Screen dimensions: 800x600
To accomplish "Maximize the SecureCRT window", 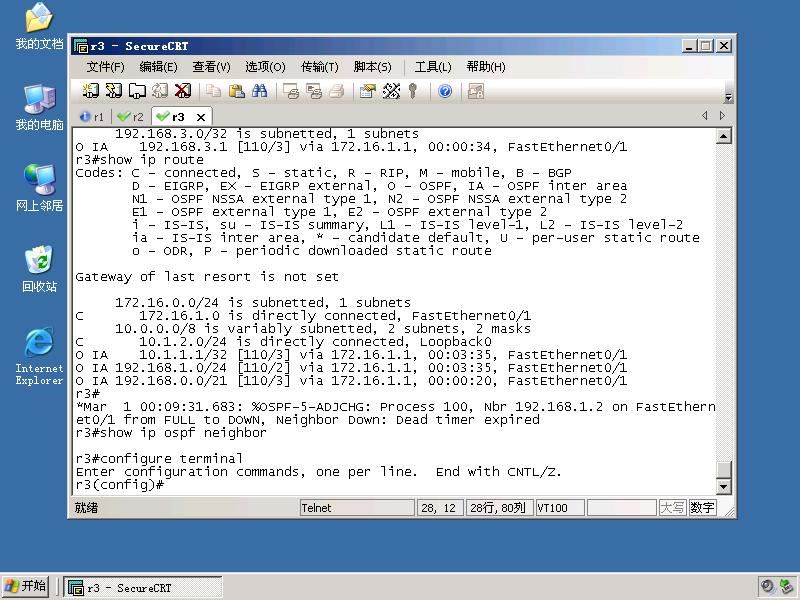I will 706,46.
